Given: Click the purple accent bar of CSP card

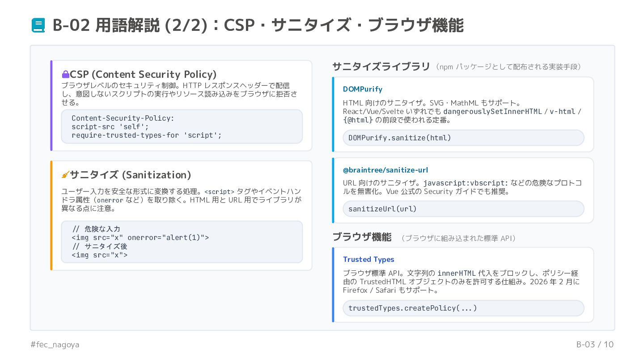Looking at the screenshot, I should point(51,105).
